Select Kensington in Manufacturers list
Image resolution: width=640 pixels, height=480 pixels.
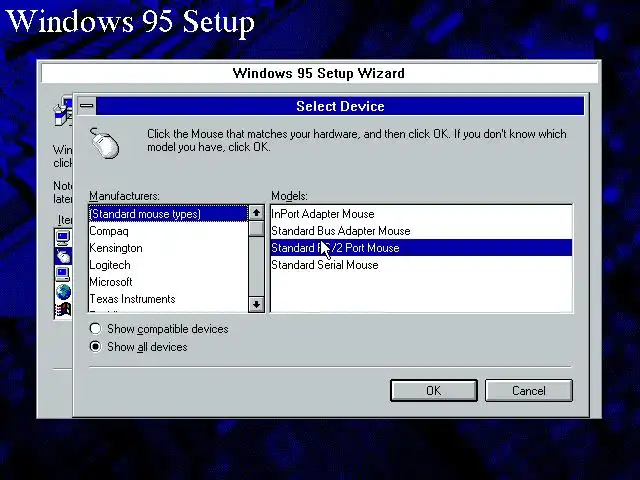click(x=168, y=248)
